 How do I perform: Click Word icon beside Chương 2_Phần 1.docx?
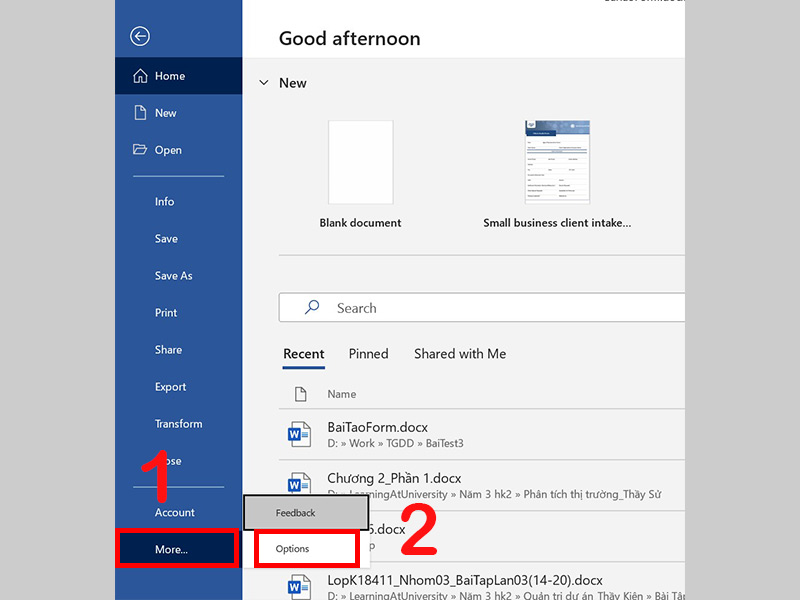point(299,483)
